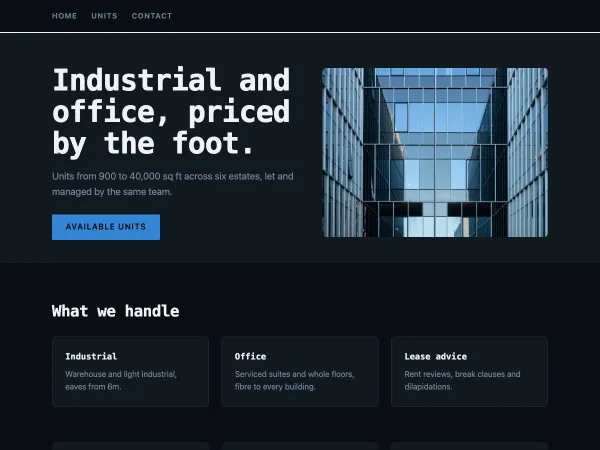600x450 pixels.
Task: Click the 'Industrial and office' hero headline
Action: 171,111
